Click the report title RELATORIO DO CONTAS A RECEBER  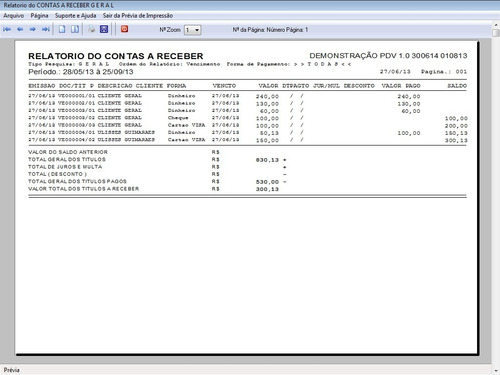(116, 56)
